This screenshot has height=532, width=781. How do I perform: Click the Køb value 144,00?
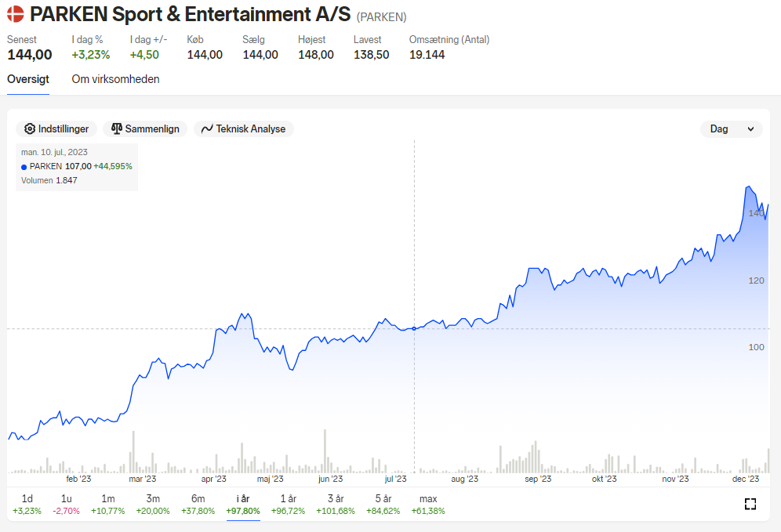[x=205, y=55]
